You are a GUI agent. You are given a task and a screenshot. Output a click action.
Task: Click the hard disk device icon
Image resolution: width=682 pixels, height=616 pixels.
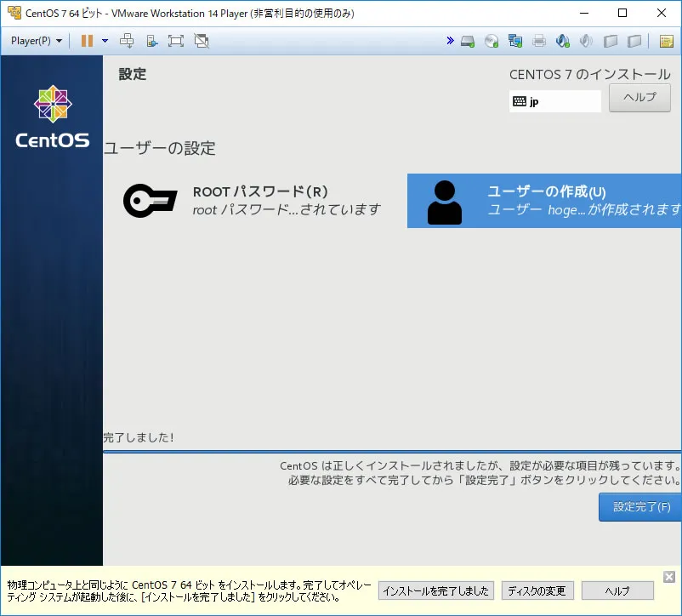[x=468, y=42]
